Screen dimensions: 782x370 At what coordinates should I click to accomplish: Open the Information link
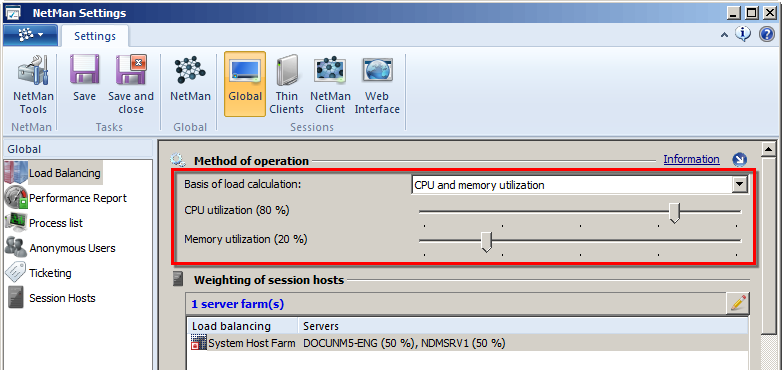click(691, 159)
